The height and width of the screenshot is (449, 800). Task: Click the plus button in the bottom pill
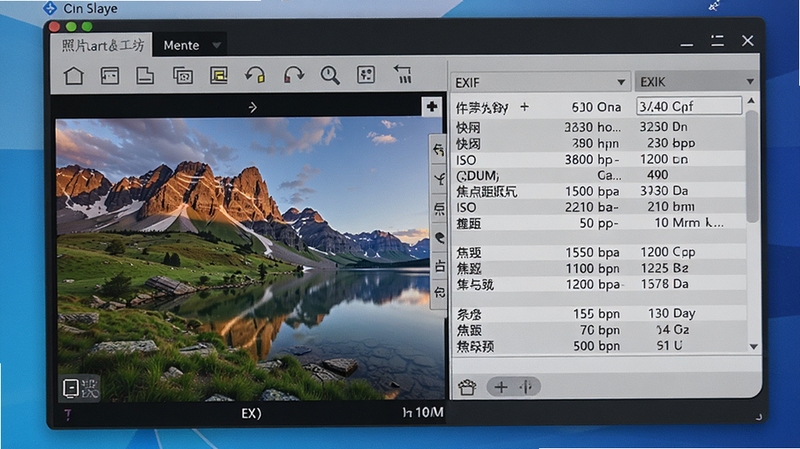(x=501, y=387)
